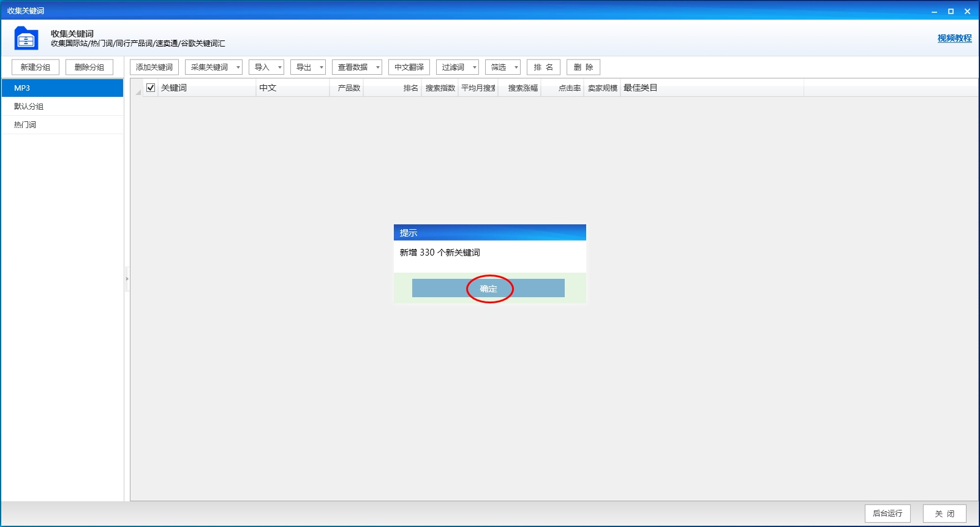This screenshot has width=980, height=527.
Task: Click the 中文翻译 translate button
Action: [x=409, y=67]
